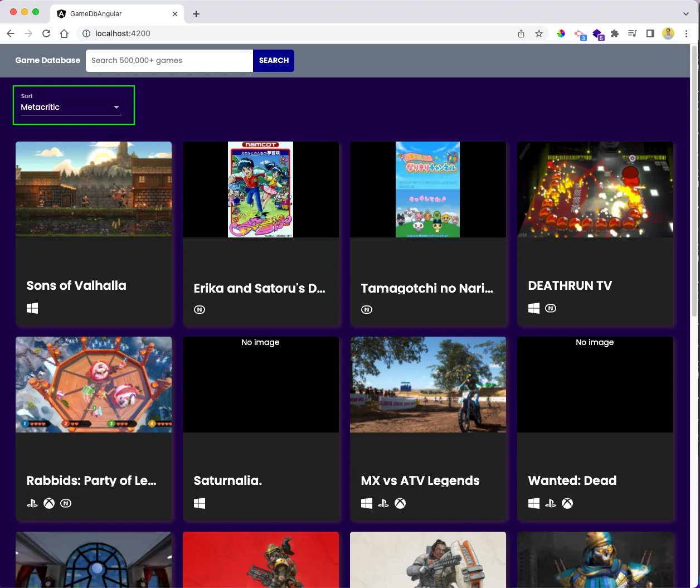The width and height of the screenshot is (700, 588).
Task: Go back with the browser back arrow
Action: point(11,33)
